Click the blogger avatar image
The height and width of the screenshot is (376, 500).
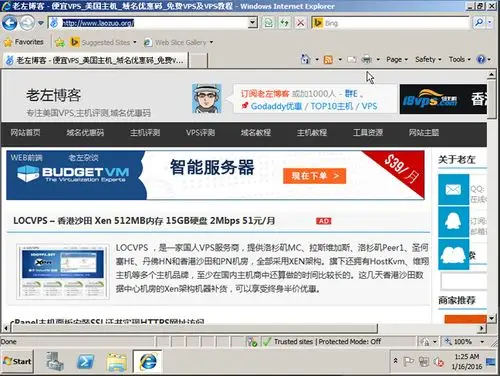[x=207, y=98]
